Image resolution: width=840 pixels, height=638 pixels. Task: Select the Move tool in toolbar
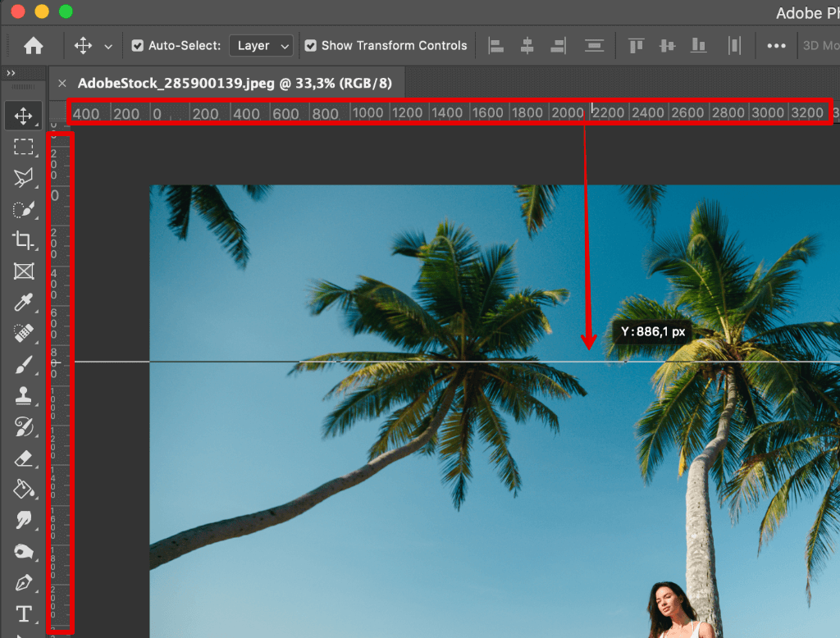point(23,116)
